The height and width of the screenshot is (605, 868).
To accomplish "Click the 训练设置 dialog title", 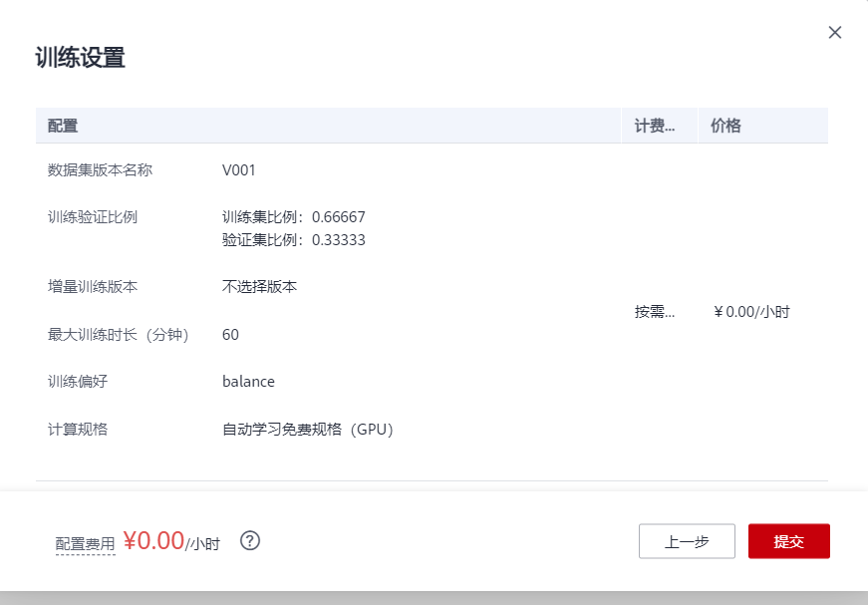I will click(x=81, y=58).
